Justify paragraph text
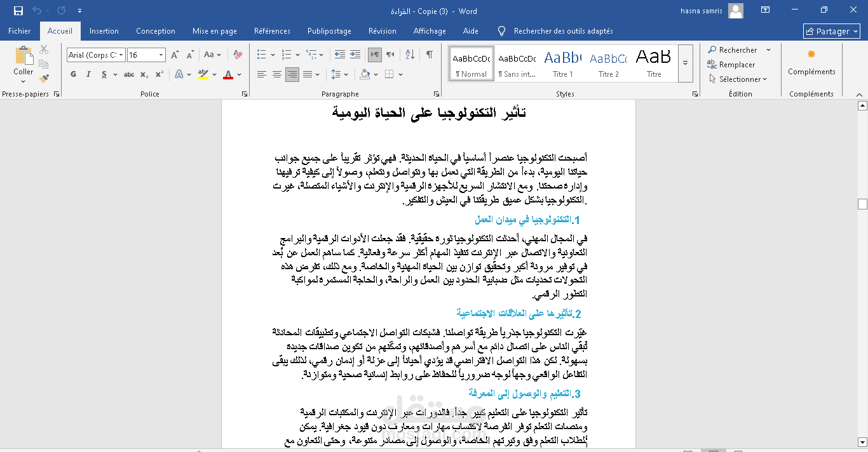Screen dimensions: 868x452 308,74
